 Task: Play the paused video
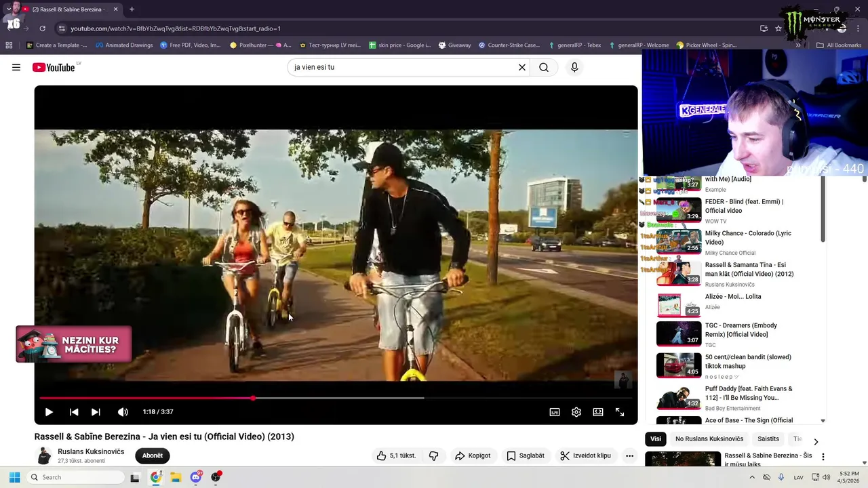(49, 412)
